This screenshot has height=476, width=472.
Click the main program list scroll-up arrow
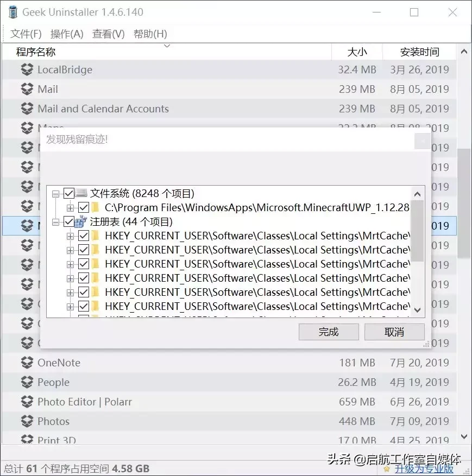tap(464, 52)
